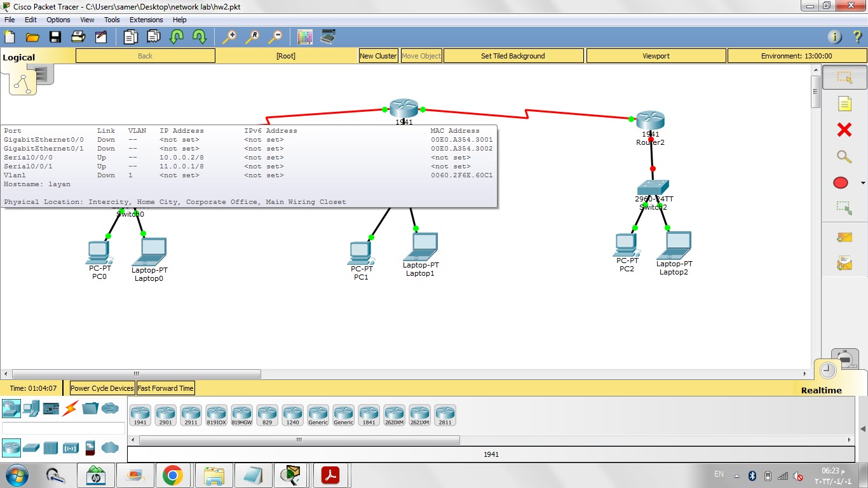Pick the 2911 router from the device list
This screenshot has width=868, height=488.
[x=191, y=416]
